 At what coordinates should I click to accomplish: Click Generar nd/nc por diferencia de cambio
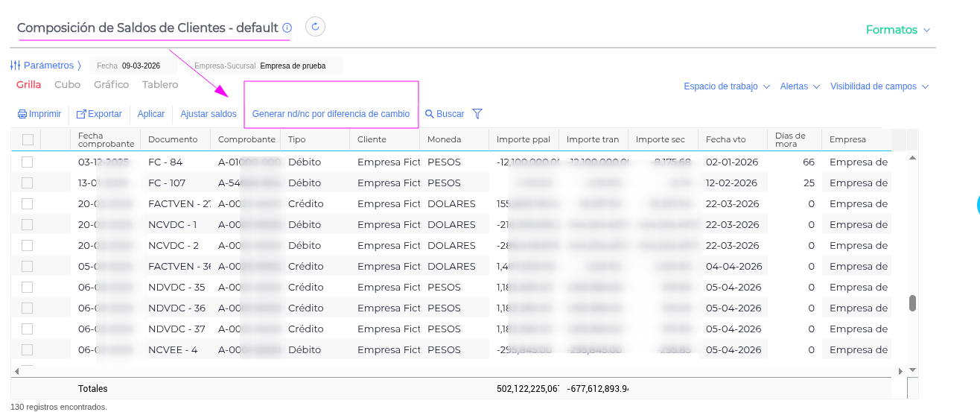[x=331, y=114]
